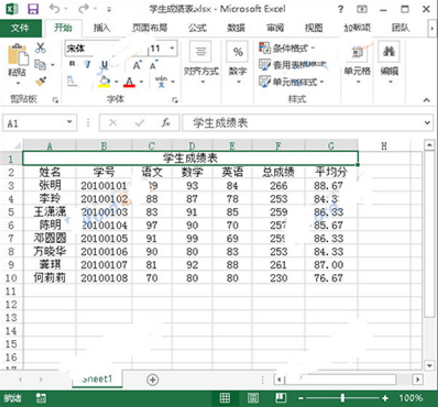Click the Format Painter brush icon
This screenshot has width=440, height=407.
40,81
